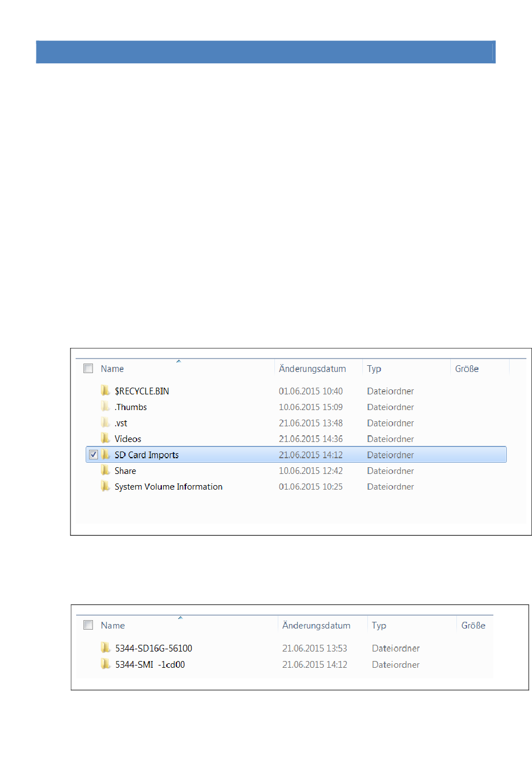
Task: Click the System Volume Information folder icon
Action: [105, 486]
